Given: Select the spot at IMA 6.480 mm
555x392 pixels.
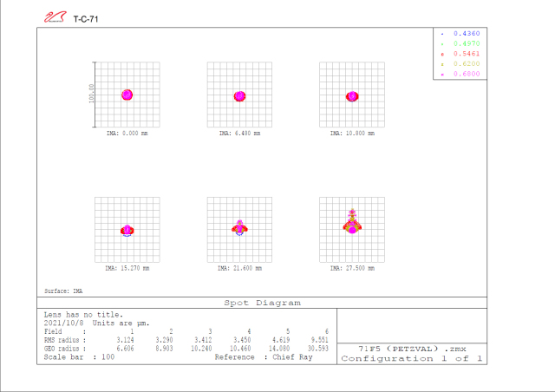Looking at the screenshot, I should point(239,95).
